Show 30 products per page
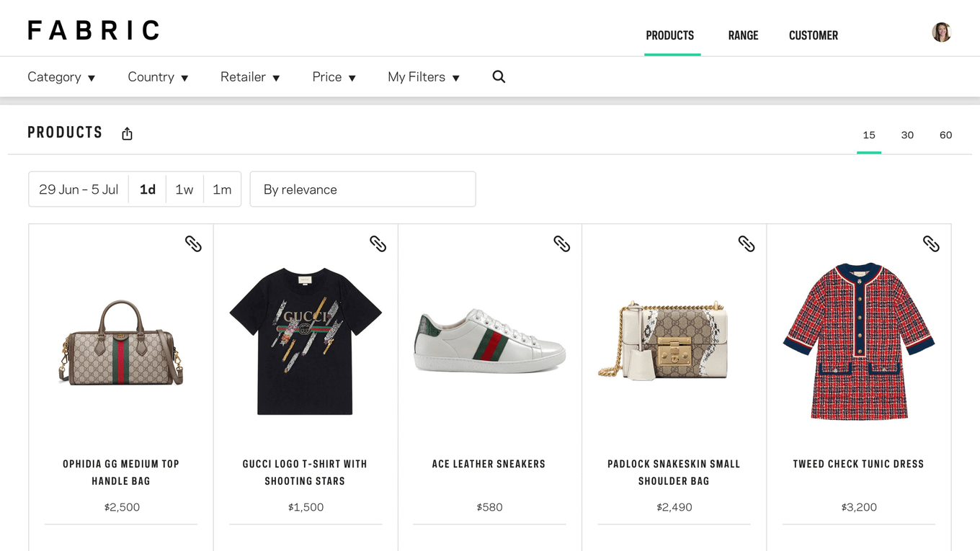This screenshot has width=980, height=551. click(x=907, y=135)
